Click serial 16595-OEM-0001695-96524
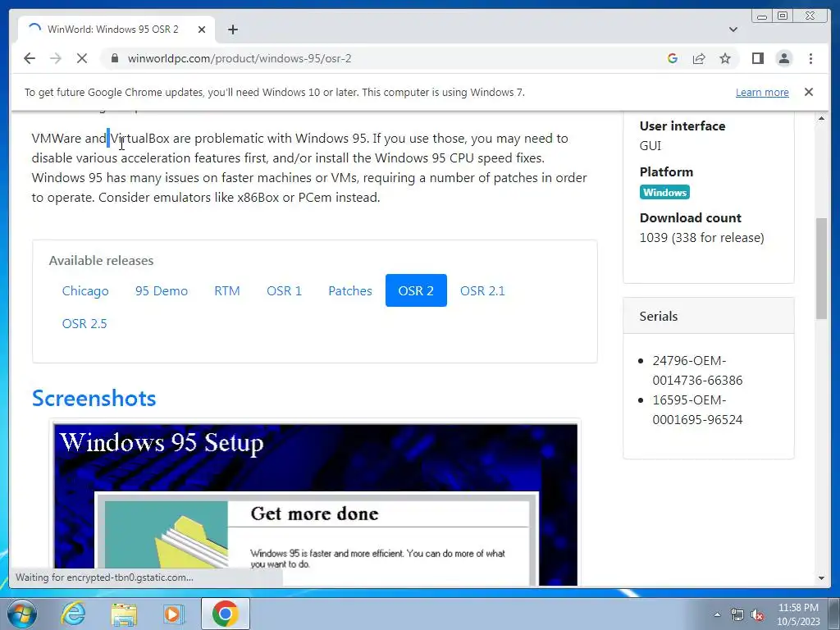 coord(697,410)
